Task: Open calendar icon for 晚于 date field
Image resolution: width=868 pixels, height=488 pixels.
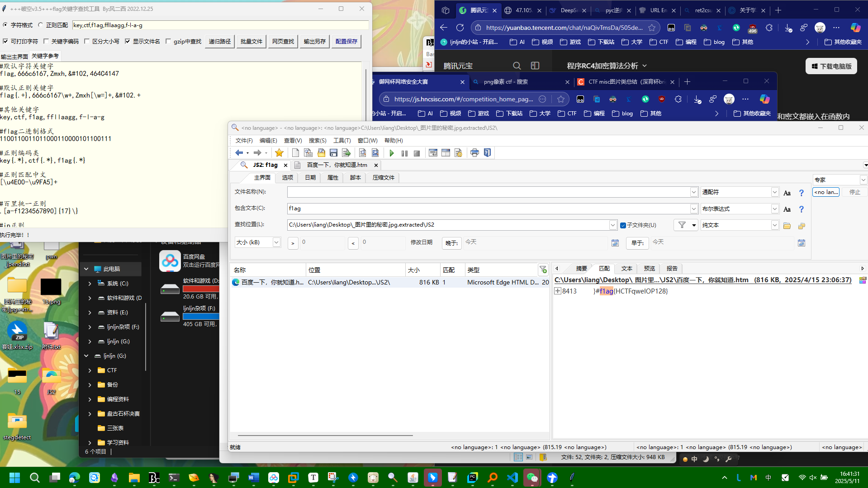Action: click(x=615, y=243)
